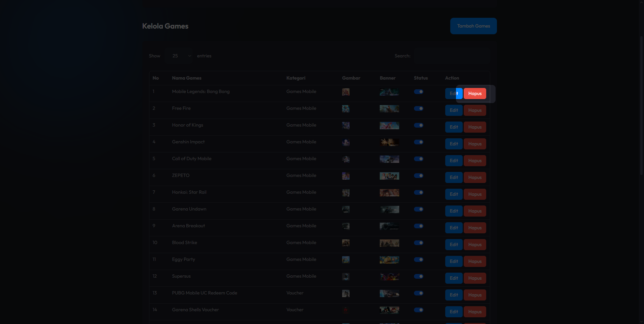This screenshot has width=644, height=324.
Task: Sort table by Banner column header
Action: (x=388, y=78)
